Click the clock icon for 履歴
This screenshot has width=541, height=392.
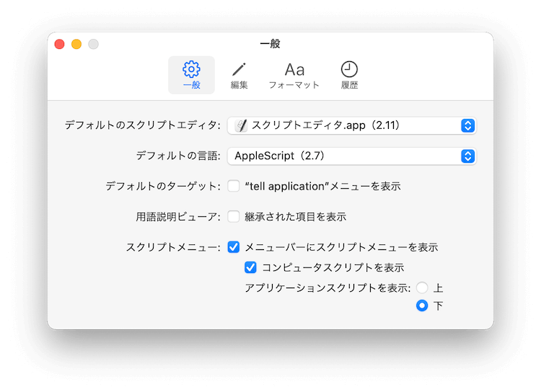tap(349, 69)
